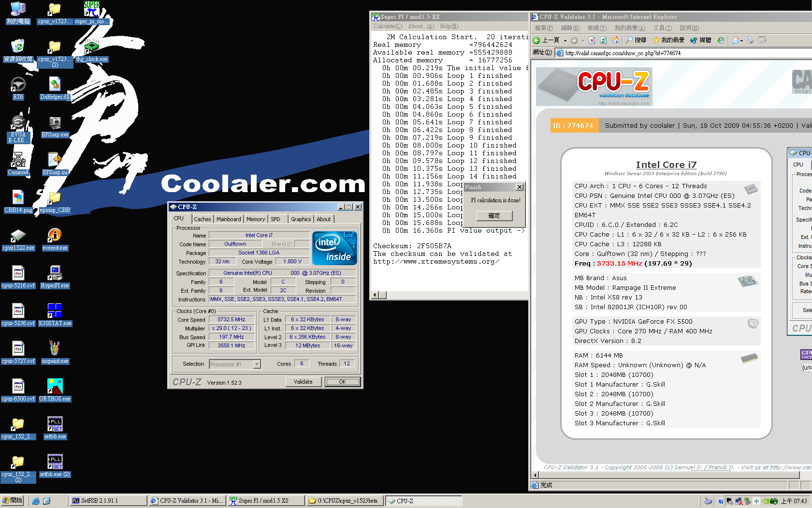Open the CBB14.png image icon
812x508 pixels.
click(18, 201)
